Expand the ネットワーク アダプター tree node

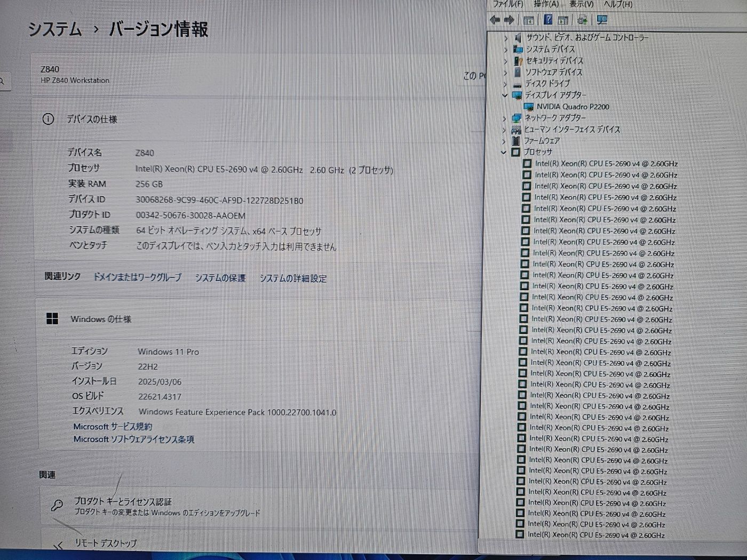(x=504, y=118)
